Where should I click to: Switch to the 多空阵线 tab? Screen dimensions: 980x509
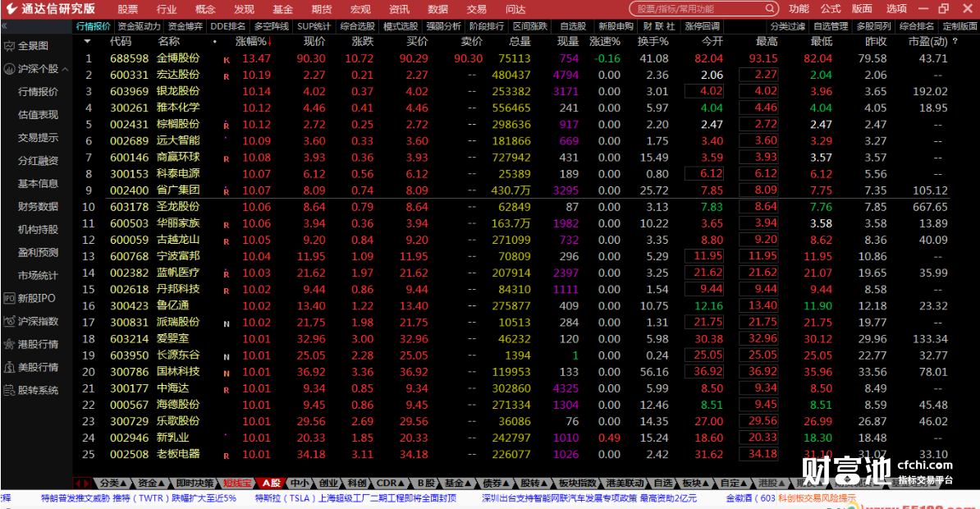(x=271, y=26)
